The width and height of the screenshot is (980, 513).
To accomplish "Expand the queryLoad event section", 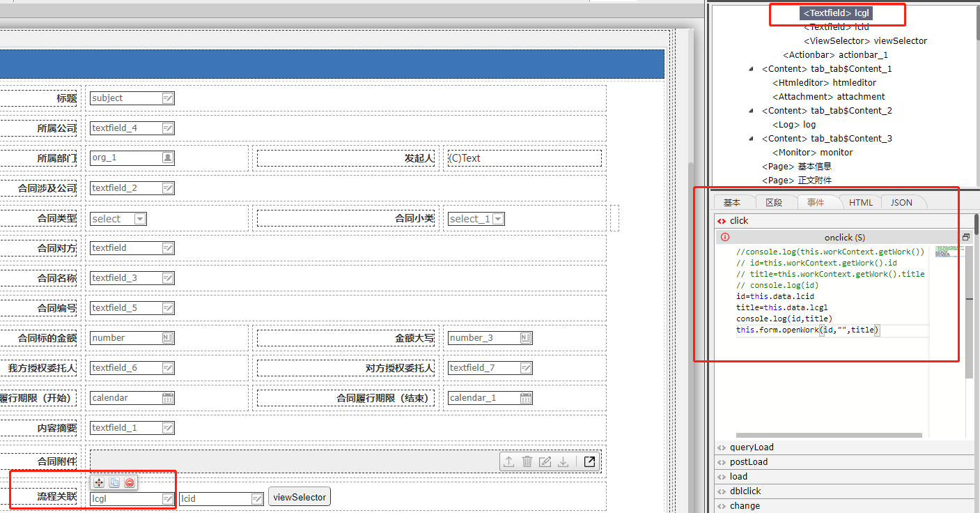I will pyautogui.click(x=844, y=447).
